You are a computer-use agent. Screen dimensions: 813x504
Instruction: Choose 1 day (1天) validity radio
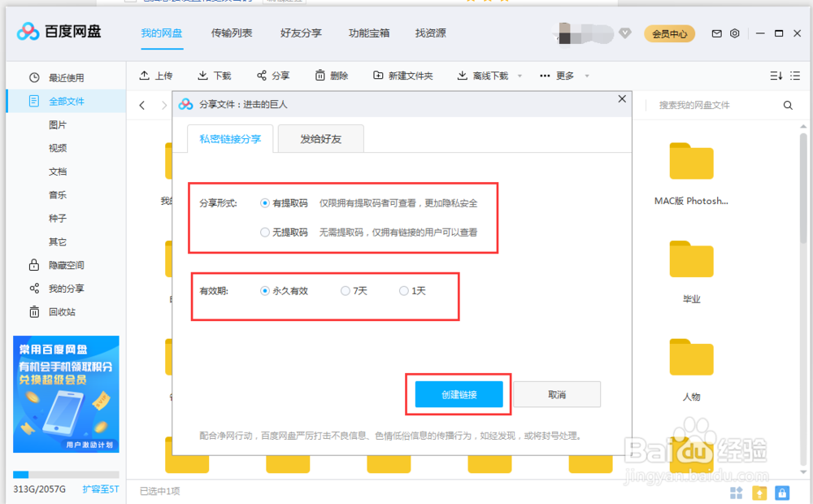(403, 291)
